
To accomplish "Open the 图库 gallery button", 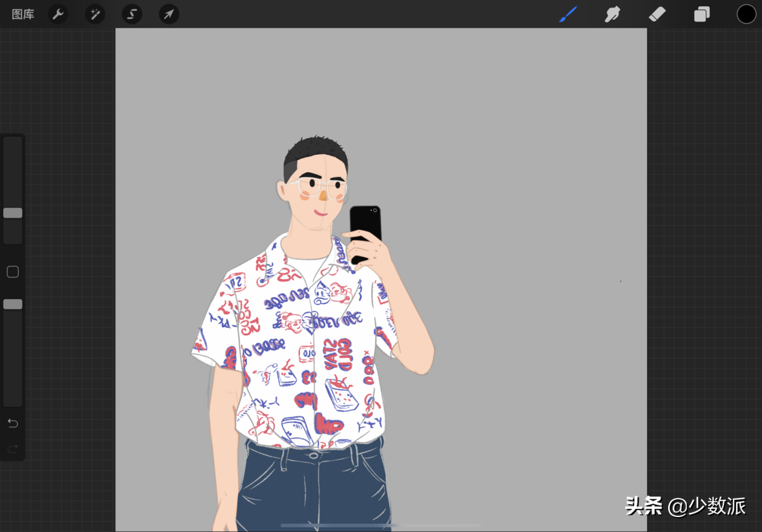I will point(22,14).
